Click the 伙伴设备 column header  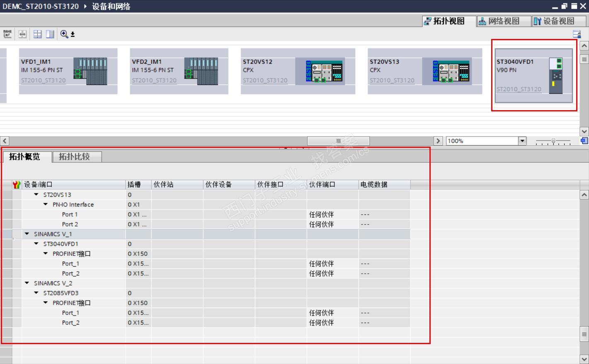click(229, 185)
